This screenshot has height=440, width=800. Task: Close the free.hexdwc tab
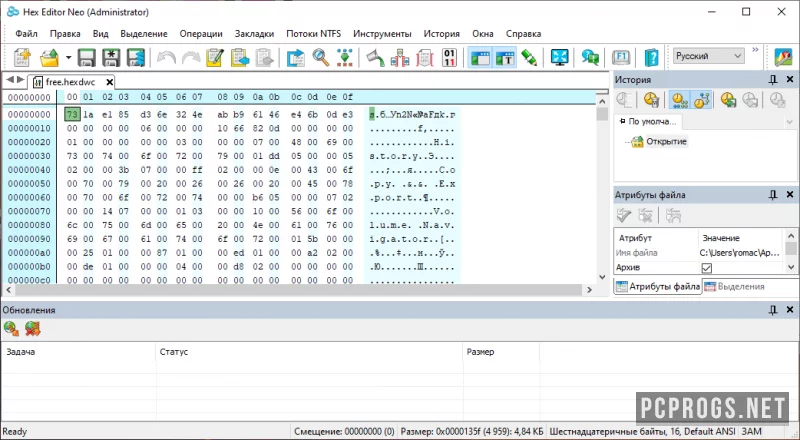click(x=109, y=82)
